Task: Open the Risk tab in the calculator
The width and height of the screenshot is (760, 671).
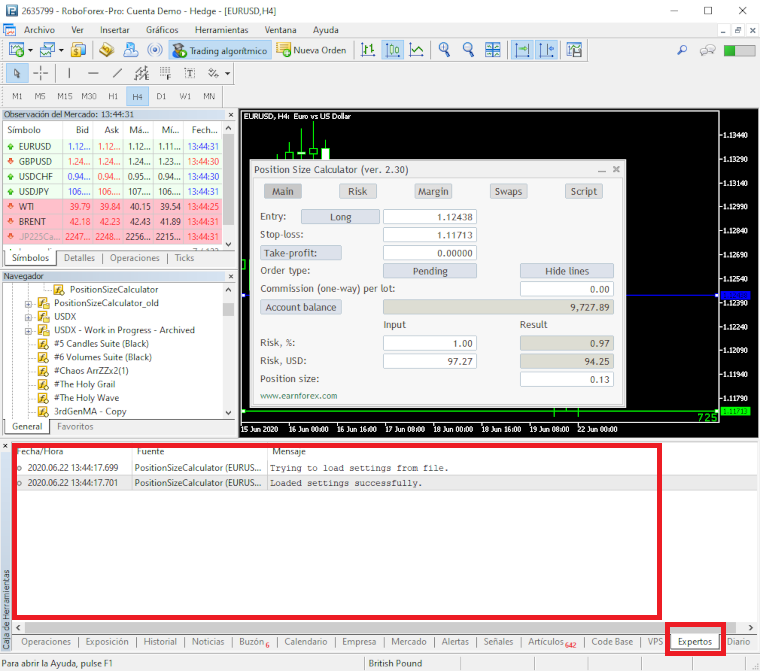Action: [x=358, y=192]
